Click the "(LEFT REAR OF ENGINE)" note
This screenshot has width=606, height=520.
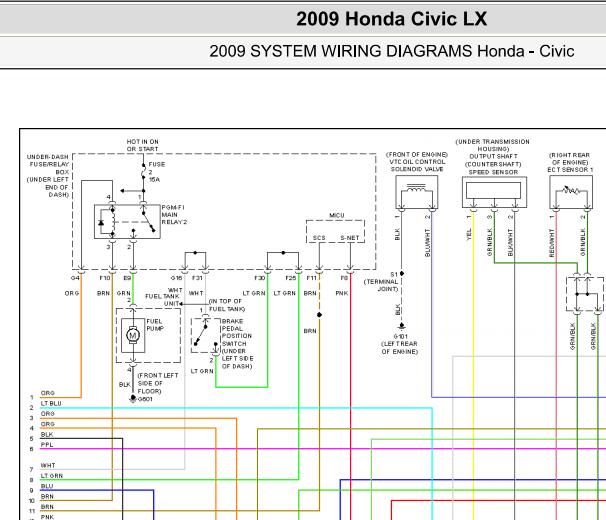400,348
